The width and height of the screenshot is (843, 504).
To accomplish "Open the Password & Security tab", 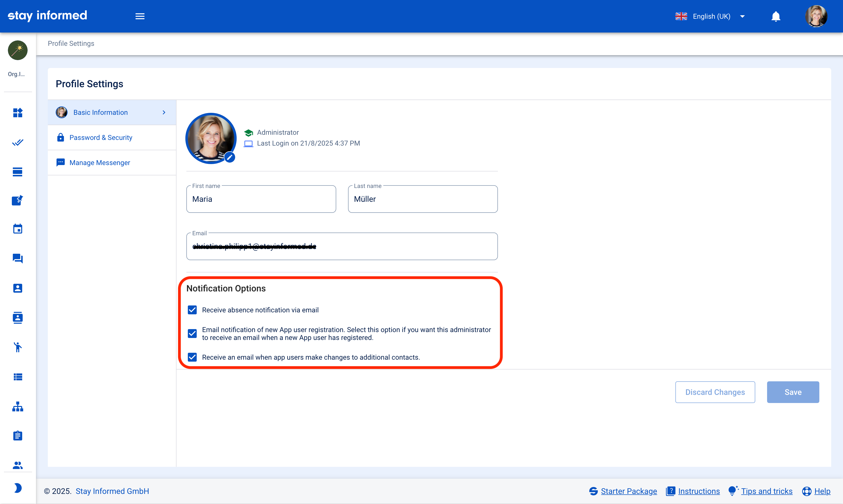I will click(112, 137).
